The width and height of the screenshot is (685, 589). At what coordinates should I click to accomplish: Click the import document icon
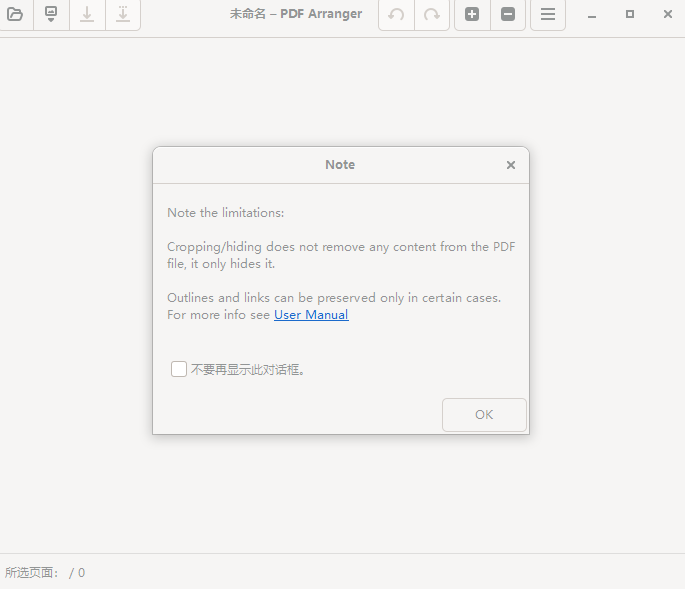pyautogui.click(x=51, y=15)
